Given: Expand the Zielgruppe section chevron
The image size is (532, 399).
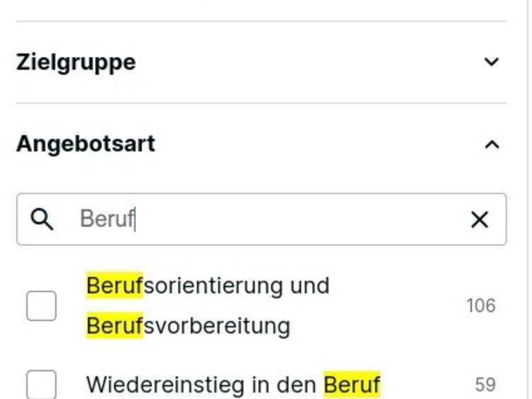Looking at the screenshot, I should (491, 62).
